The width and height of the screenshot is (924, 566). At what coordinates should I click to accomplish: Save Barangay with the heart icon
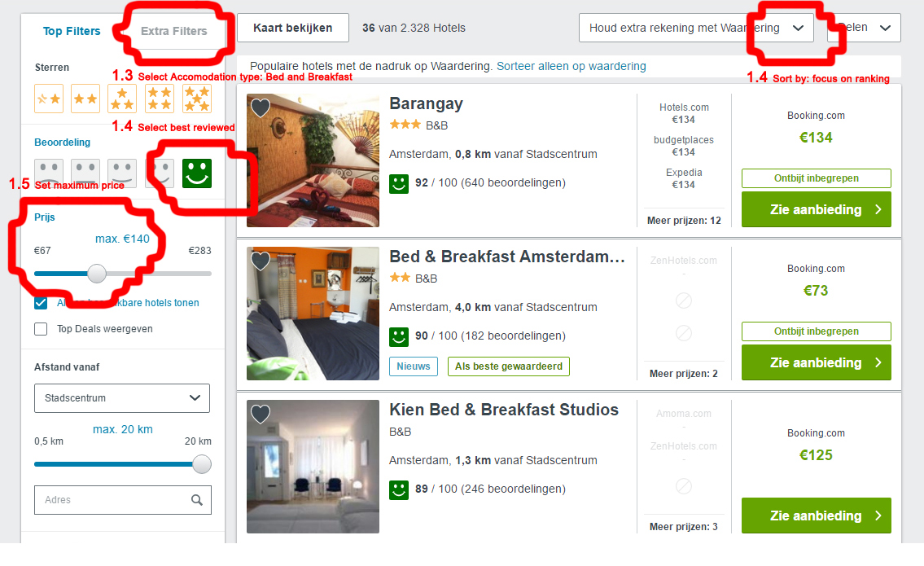point(261,107)
